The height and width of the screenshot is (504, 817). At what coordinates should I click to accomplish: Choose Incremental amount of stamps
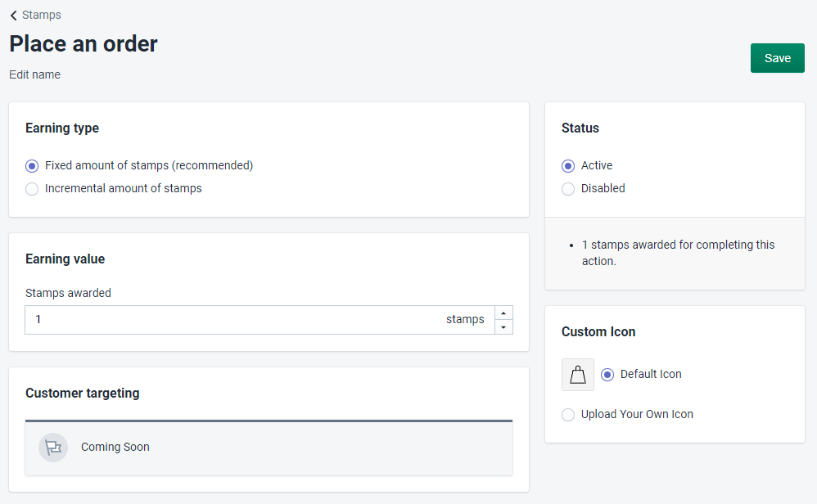click(x=32, y=189)
